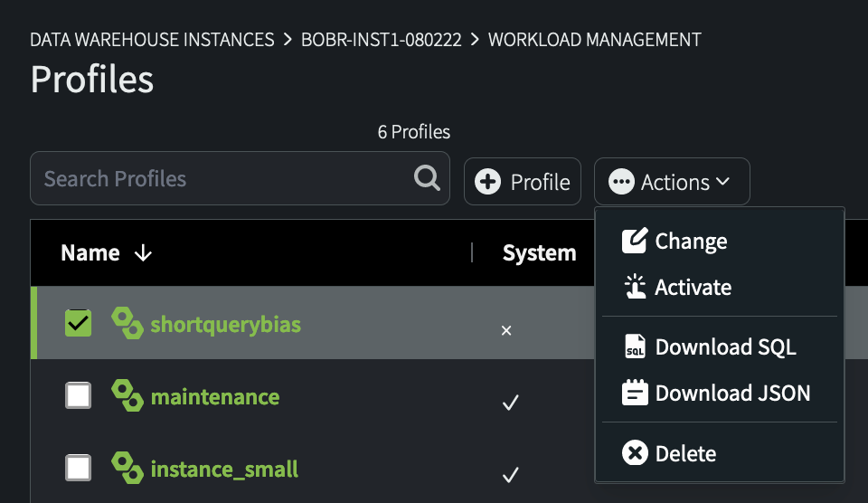The image size is (868, 503).
Task: Uncheck the shortquerybias profile checkbox
Action: click(x=79, y=323)
